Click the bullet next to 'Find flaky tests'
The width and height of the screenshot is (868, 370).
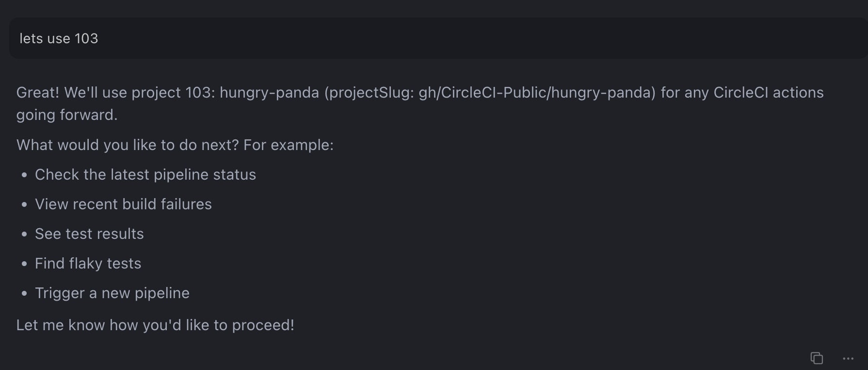pos(24,263)
